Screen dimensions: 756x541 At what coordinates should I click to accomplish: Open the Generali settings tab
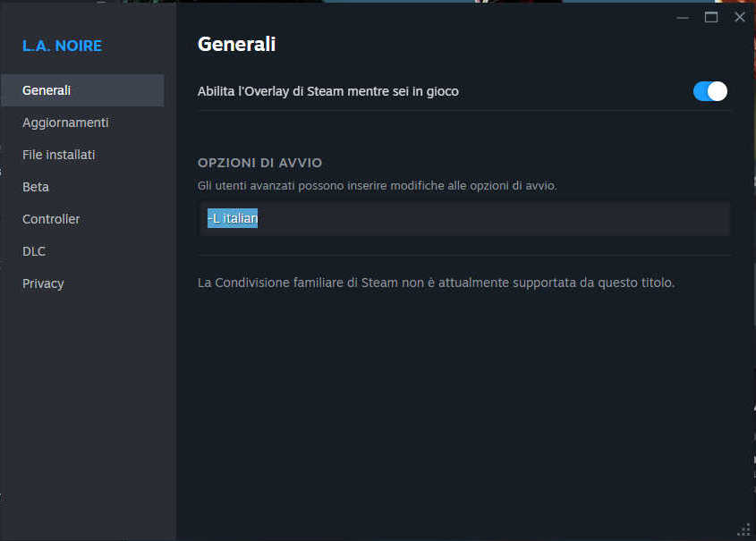tap(82, 90)
